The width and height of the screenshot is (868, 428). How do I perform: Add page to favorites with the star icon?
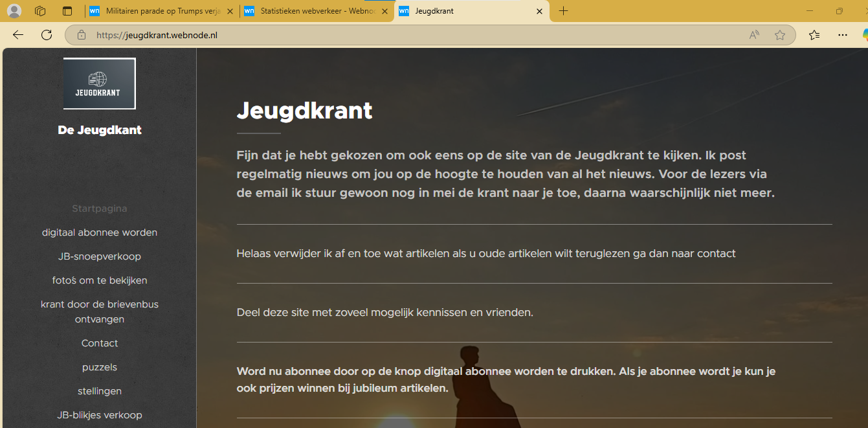[780, 35]
